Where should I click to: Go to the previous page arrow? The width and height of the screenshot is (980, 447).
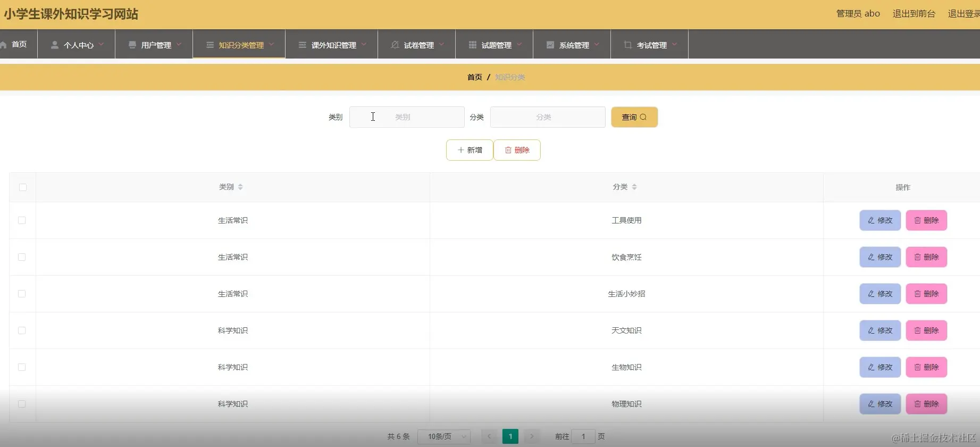[x=489, y=436]
